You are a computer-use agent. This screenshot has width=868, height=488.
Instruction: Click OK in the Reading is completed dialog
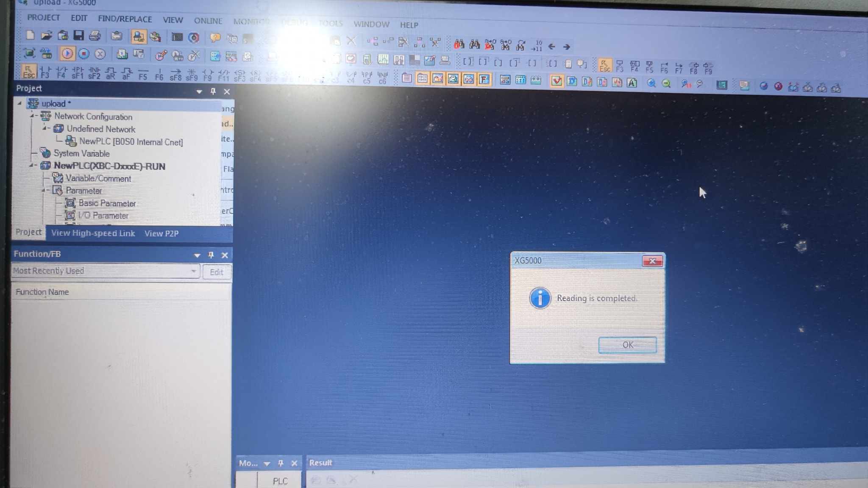(628, 345)
